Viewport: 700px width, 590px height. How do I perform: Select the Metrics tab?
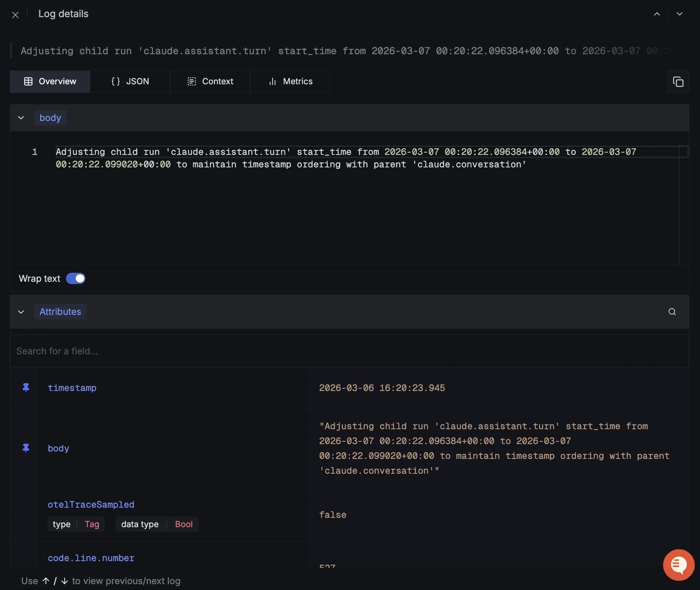[290, 82]
